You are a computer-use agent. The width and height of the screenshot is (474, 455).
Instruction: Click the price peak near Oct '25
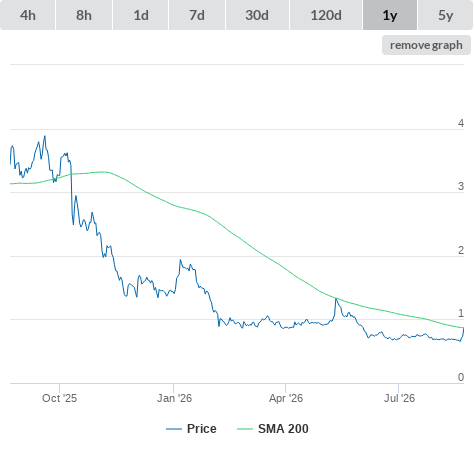click(45, 136)
